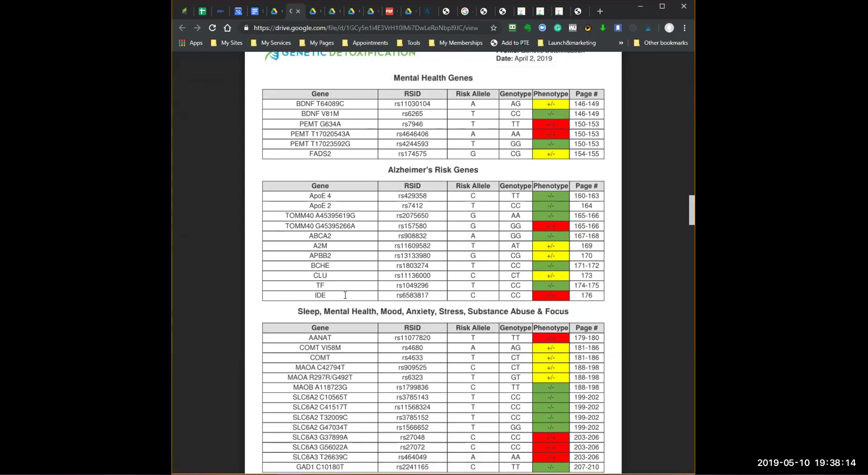Screen dimensions: 868x475
Task: Switch to the red PDF tab
Action: [x=389, y=11]
